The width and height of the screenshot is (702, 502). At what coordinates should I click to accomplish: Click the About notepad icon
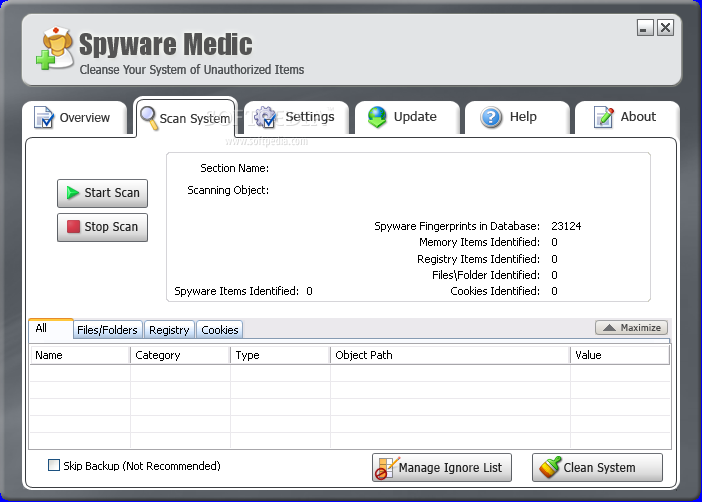point(603,117)
